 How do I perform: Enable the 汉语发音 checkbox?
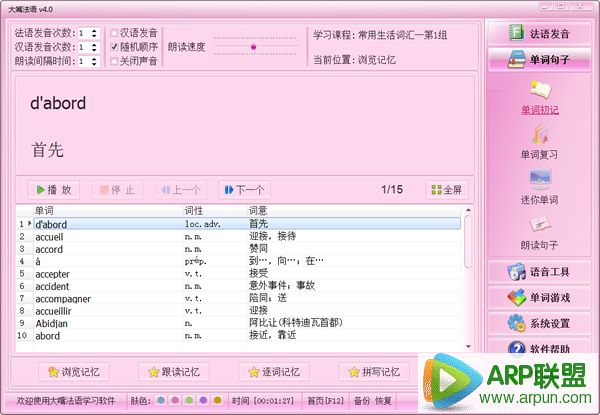115,33
